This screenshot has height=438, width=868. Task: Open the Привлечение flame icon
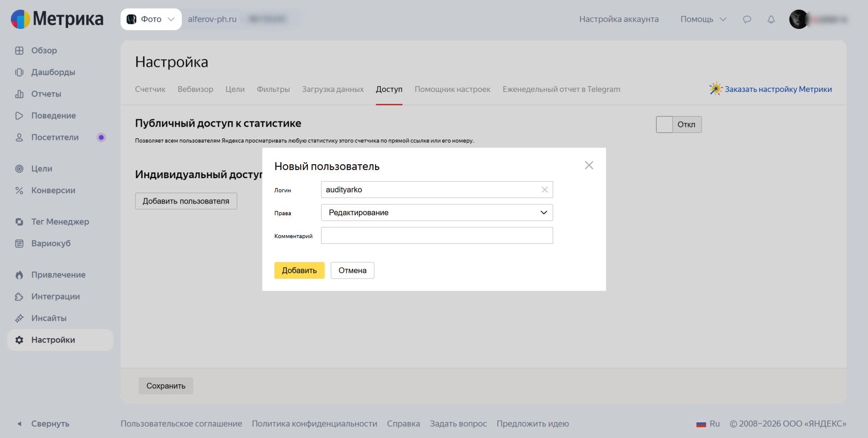19,275
